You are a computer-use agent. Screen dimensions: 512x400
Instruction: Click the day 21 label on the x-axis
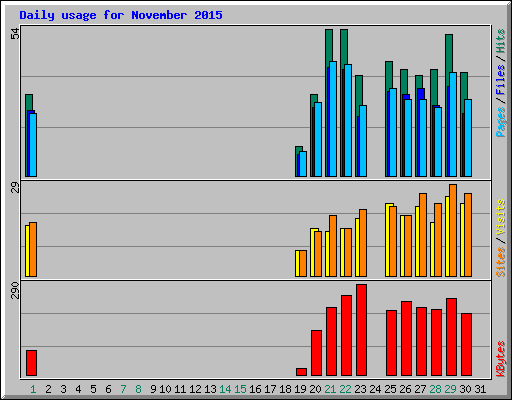pos(330,389)
